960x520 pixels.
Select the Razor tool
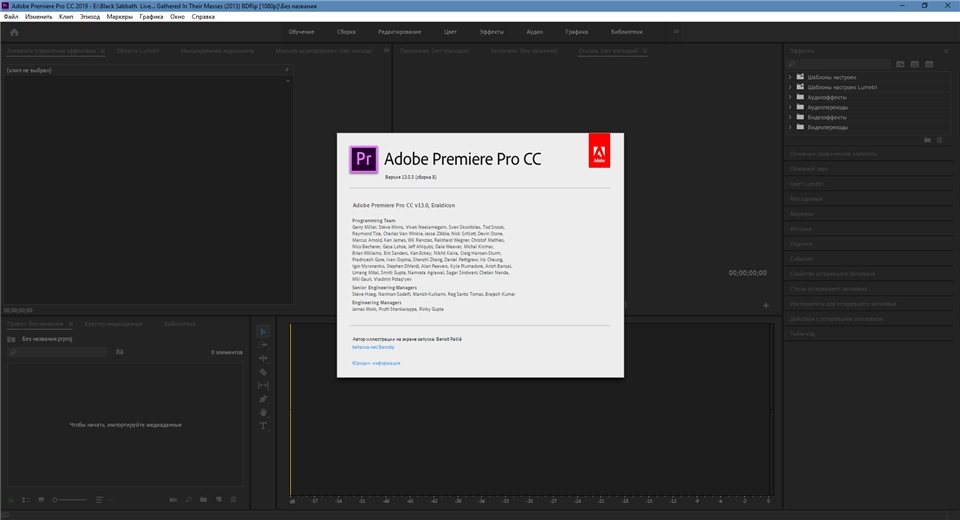point(263,372)
